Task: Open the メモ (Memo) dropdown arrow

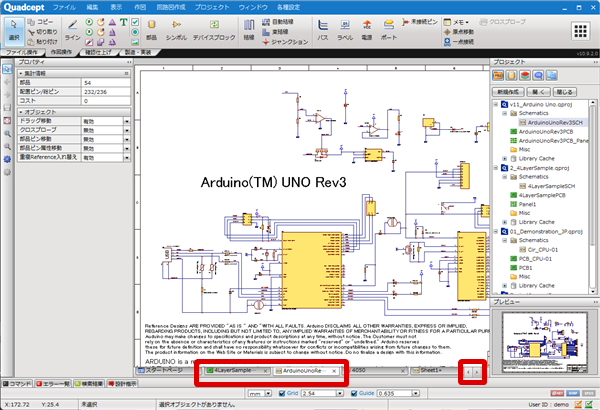Action: click(467, 23)
